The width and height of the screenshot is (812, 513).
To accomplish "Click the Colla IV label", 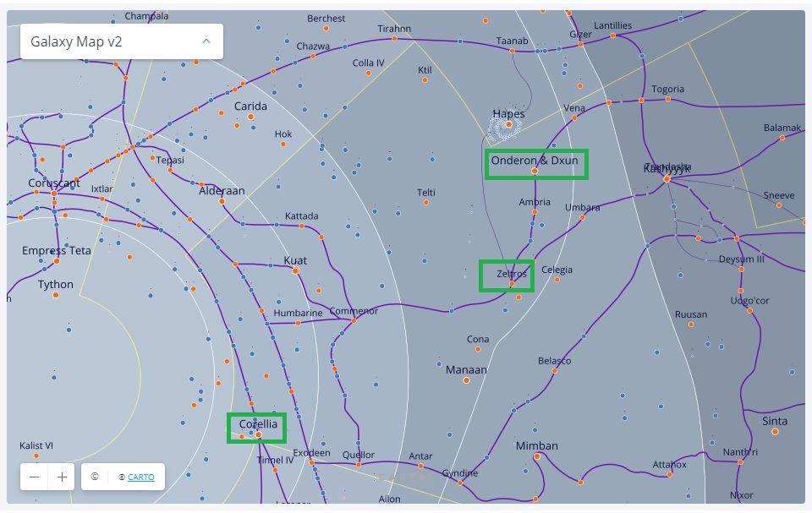I will tap(368, 63).
